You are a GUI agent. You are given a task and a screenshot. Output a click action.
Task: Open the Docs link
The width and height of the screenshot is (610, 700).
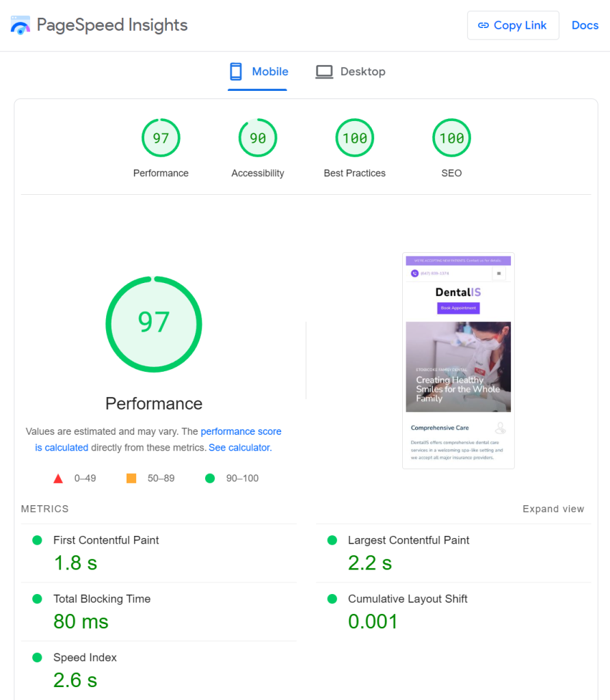[x=585, y=25]
